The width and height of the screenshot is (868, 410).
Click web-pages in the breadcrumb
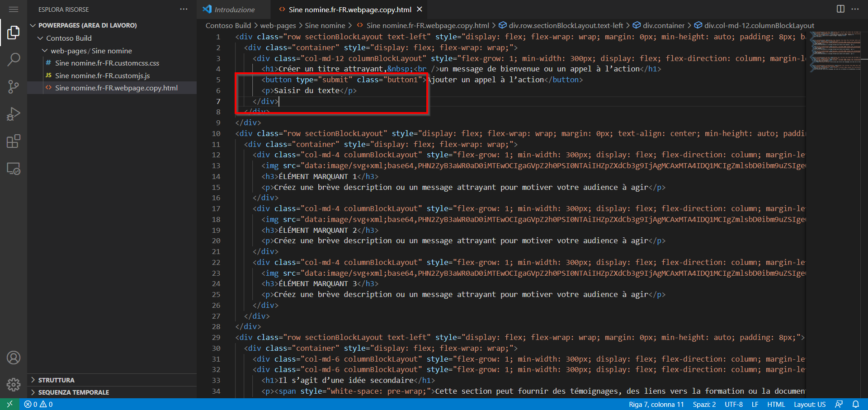point(278,25)
